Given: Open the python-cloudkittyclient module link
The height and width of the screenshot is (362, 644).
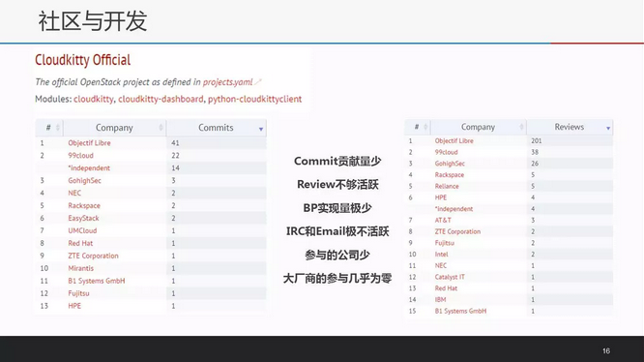Looking at the screenshot, I should pyautogui.click(x=254, y=99).
